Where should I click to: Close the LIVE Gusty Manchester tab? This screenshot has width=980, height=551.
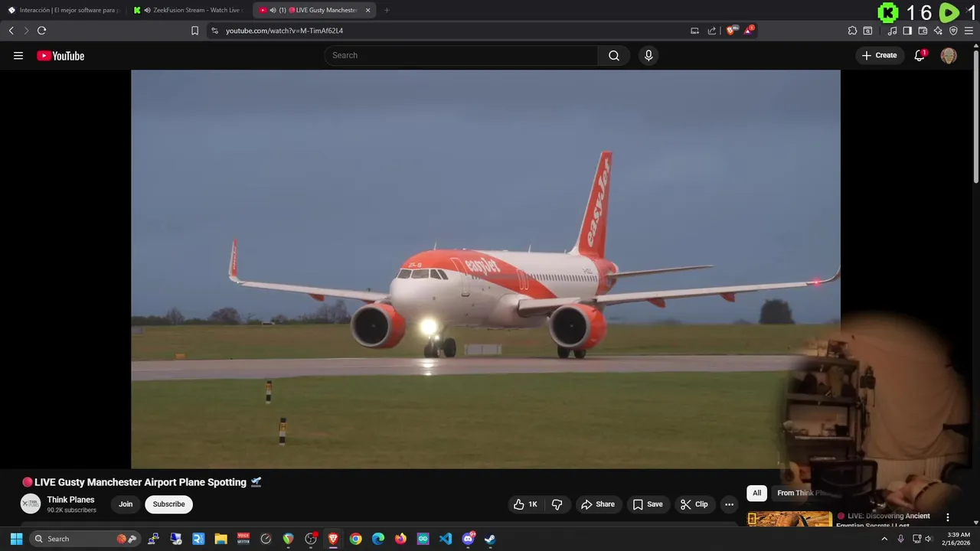point(367,10)
